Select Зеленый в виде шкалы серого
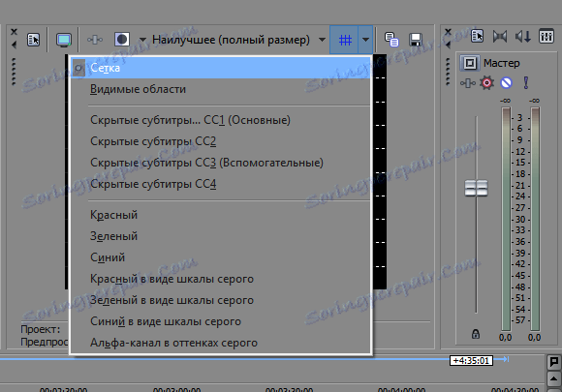The height and width of the screenshot is (392, 562). click(220, 300)
